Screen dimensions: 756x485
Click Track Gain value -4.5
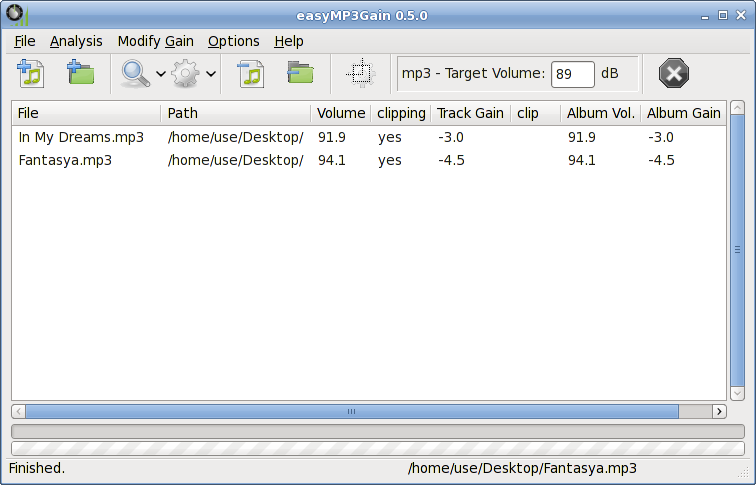coord(451,161)
